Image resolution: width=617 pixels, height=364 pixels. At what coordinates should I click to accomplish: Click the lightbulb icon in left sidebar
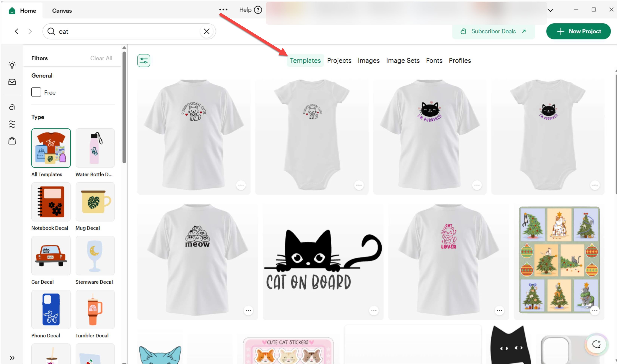pyautogui.click(x=12, y=65)
